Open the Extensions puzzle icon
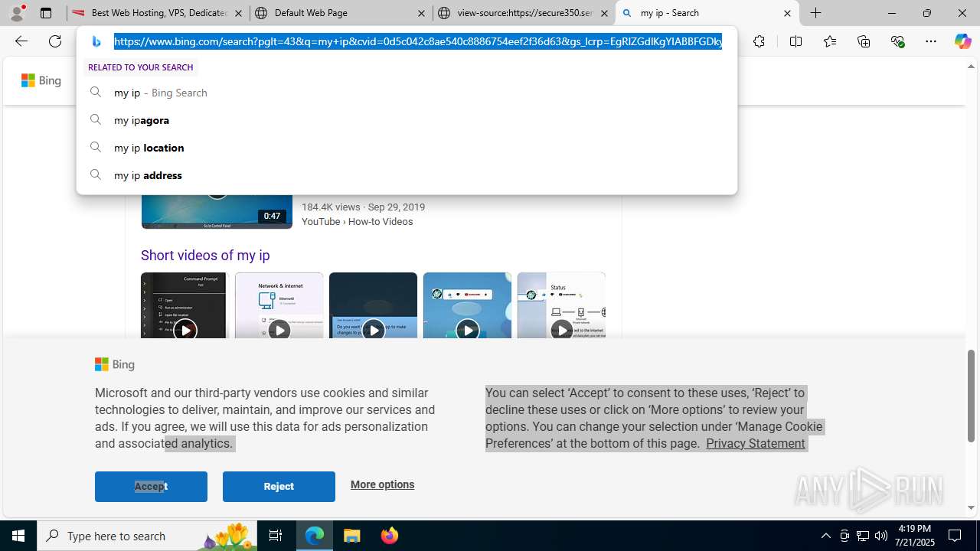Viewport: 980px width, 551px height. pos(759,41)
